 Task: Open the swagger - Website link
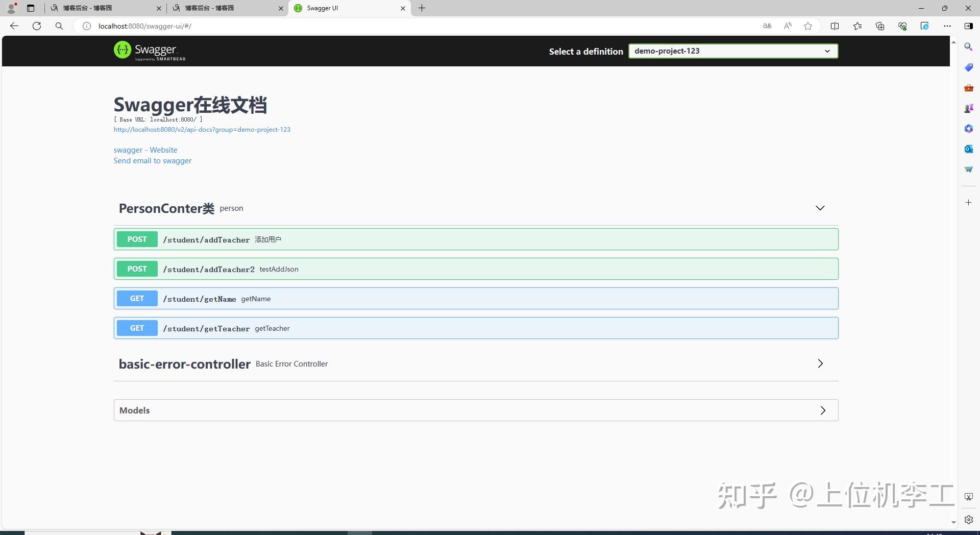click(145, 150)
